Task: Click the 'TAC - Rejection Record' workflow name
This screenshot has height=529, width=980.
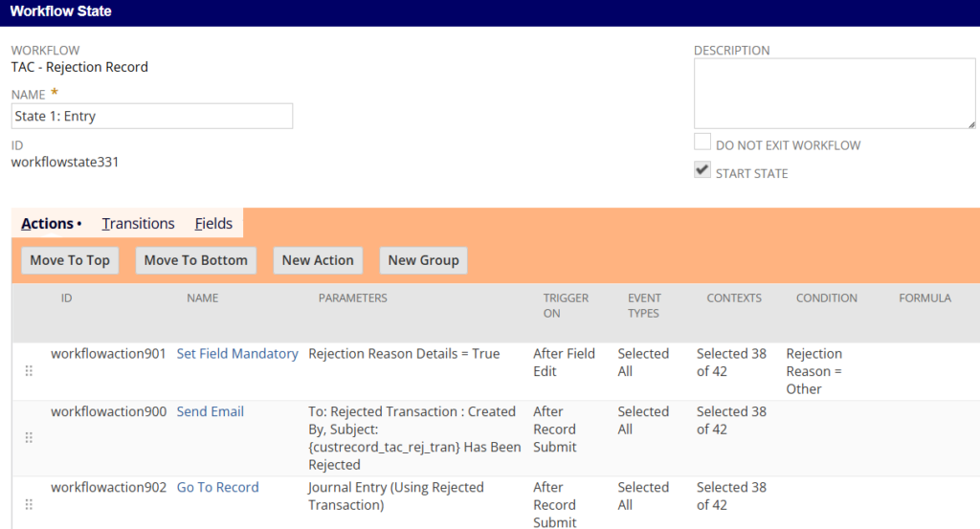Action: pos(79,67)
